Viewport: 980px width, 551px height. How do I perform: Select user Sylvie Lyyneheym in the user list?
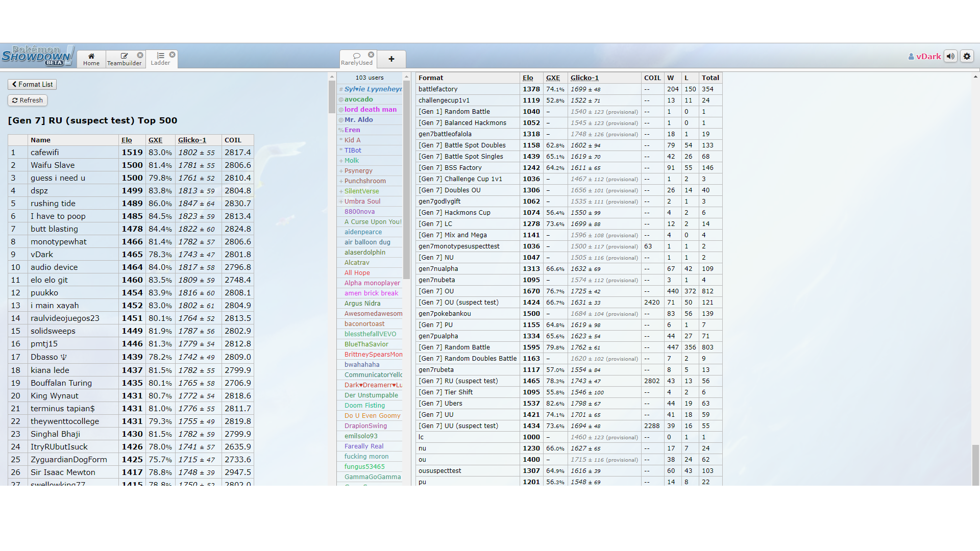click(x=373, y=89)
